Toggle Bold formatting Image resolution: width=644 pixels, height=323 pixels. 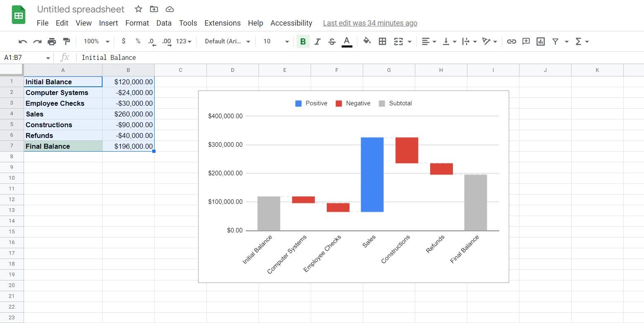303,41
